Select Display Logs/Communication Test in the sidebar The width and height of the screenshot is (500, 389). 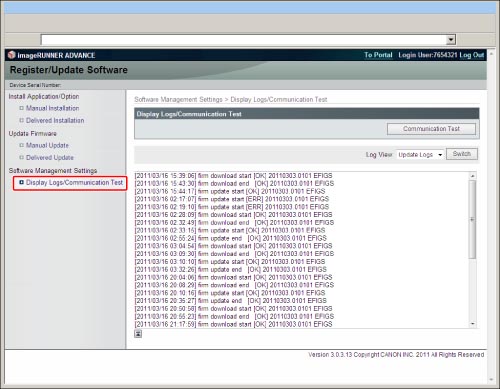pos(74,182)
